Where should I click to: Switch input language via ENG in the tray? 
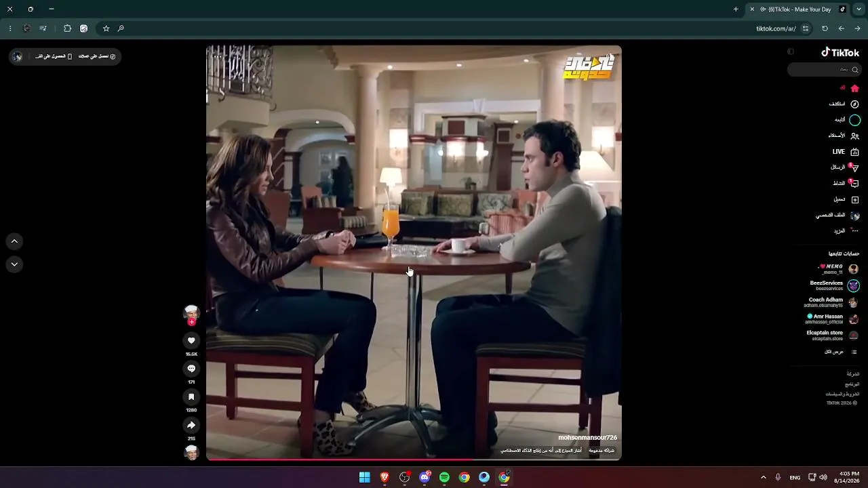pos(795,478)
